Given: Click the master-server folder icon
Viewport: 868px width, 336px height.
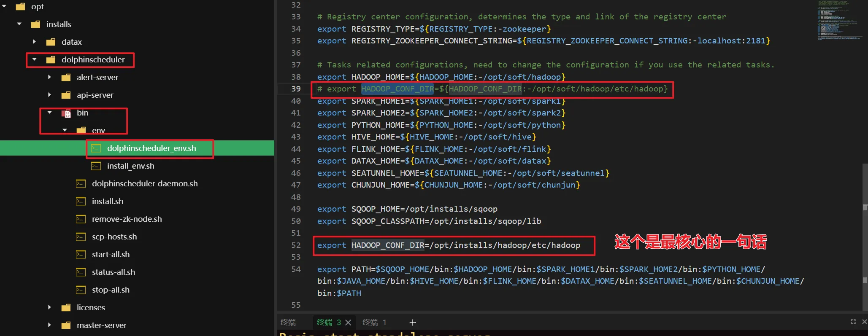Looking at the screenshot, I should point(66,325).
